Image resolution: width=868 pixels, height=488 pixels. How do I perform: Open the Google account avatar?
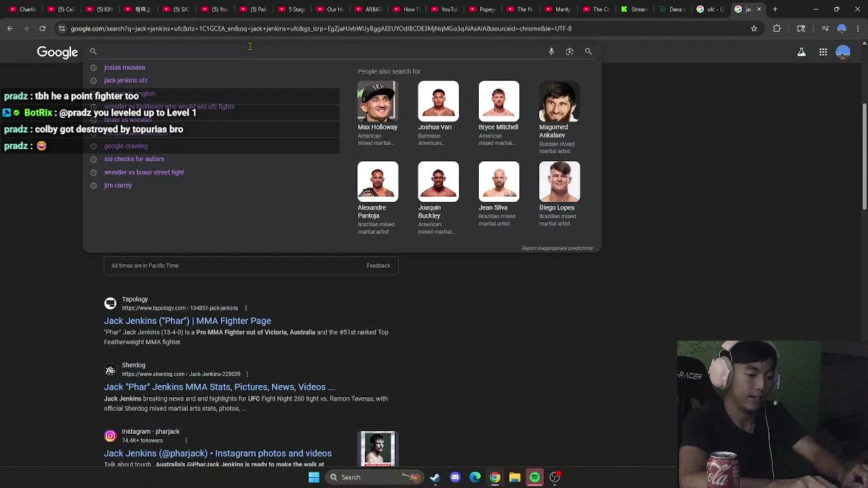tap(843, 52)
